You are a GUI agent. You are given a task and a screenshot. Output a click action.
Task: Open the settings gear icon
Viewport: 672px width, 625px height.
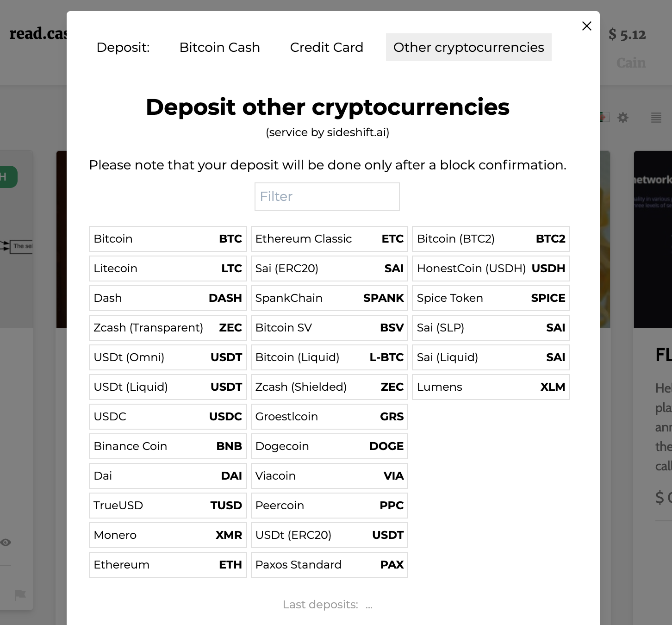(623, 118)
